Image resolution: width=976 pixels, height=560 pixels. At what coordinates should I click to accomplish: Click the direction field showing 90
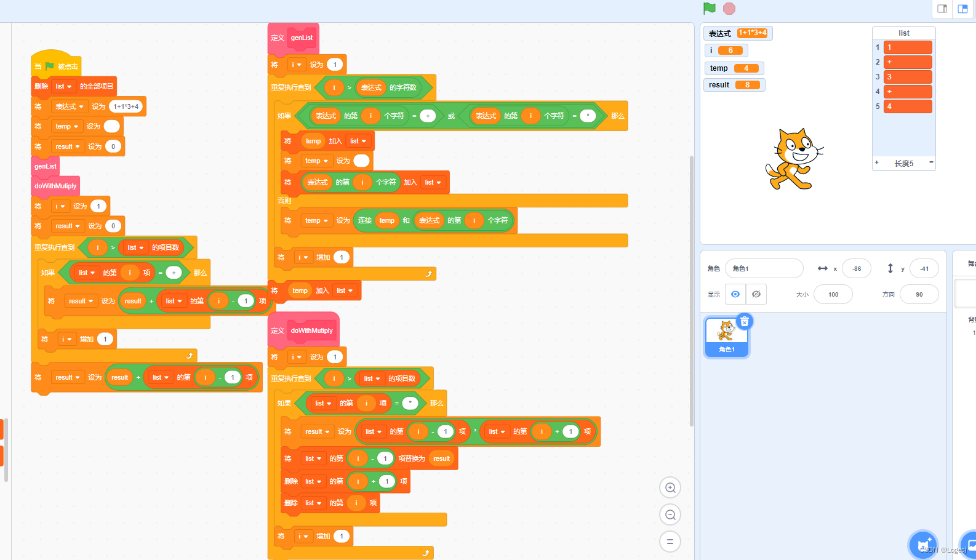click(919, 294)
